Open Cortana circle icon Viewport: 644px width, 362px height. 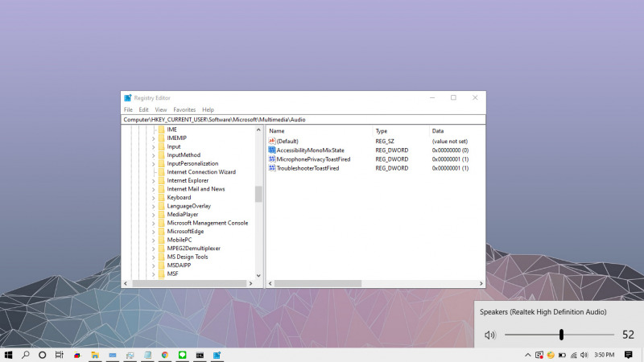point(43,355)
